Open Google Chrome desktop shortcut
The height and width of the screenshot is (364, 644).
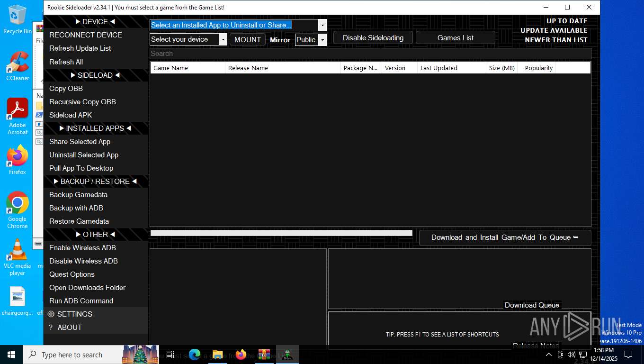[18, 210]
